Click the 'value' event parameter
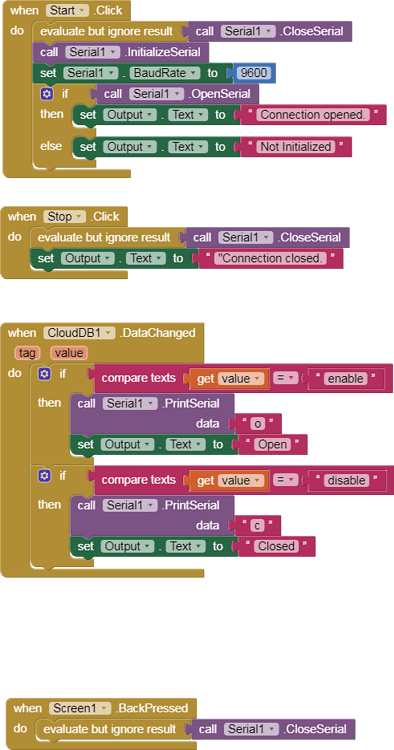This screenshot has width=394, height=750. coord(69,353)
